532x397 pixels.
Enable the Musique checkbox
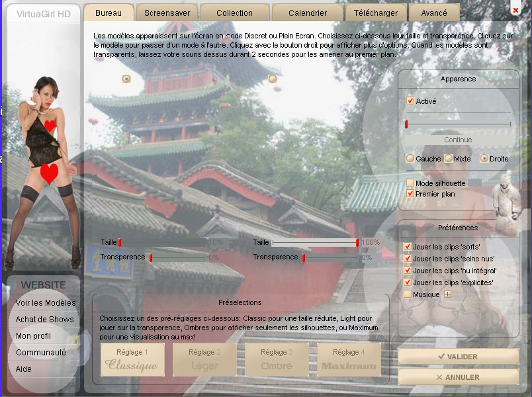pyautogui.click(x=408, y=294)
